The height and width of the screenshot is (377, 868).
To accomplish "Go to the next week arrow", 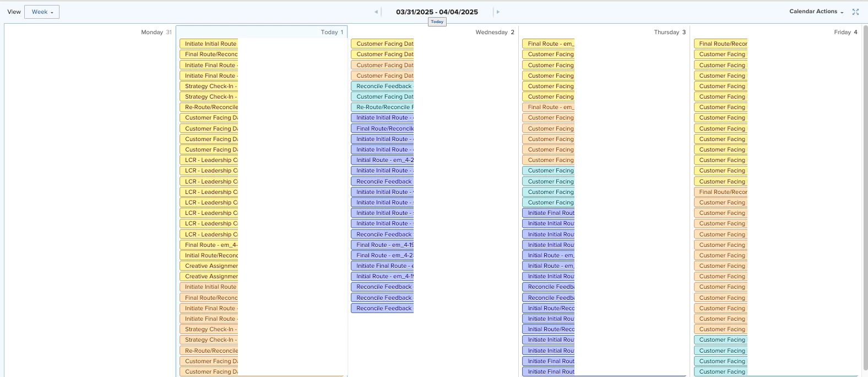I will [498, 12].
